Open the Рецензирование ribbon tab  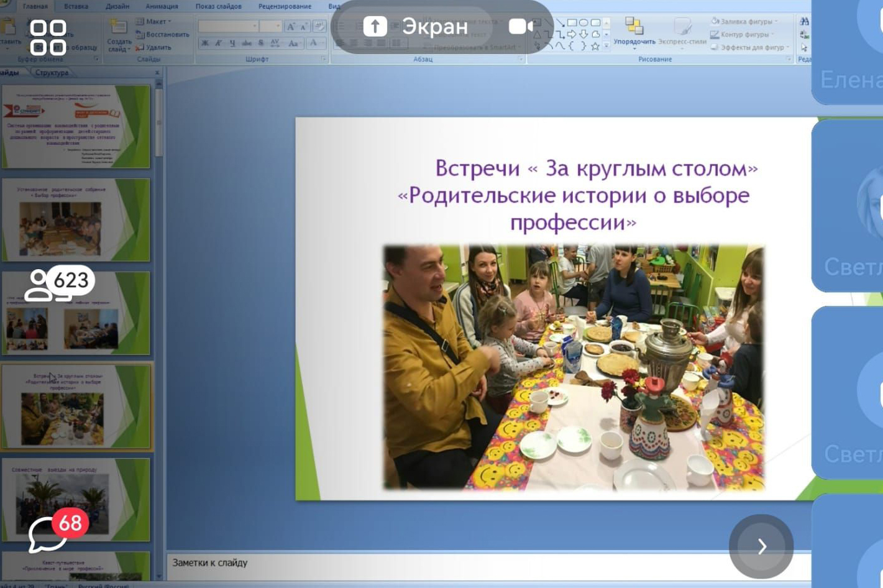[285, 6]
